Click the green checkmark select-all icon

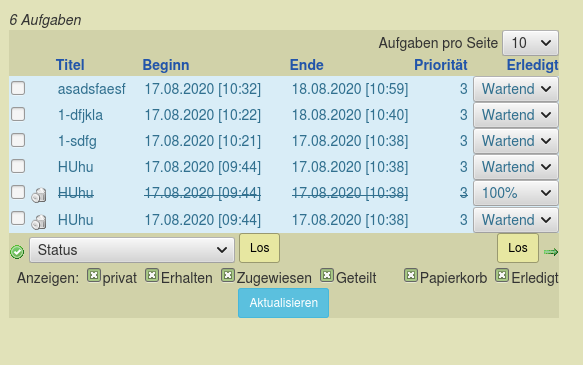[17, 252]
